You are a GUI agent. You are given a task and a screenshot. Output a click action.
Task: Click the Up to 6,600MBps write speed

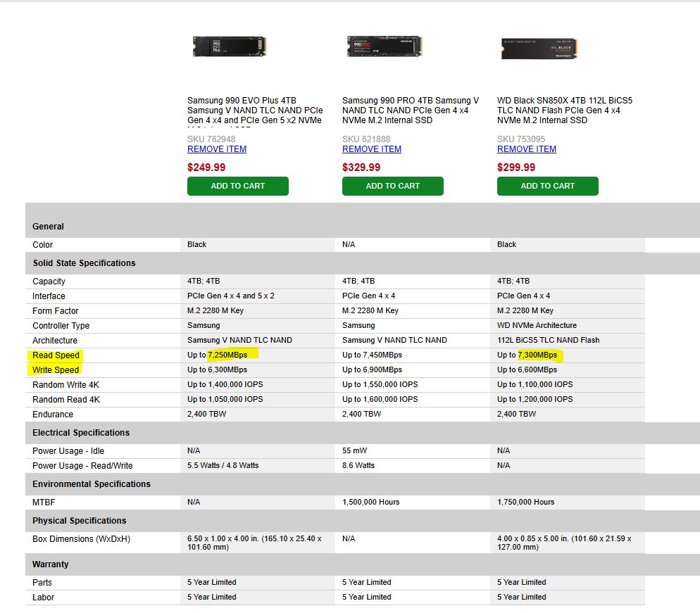[527, 369]
